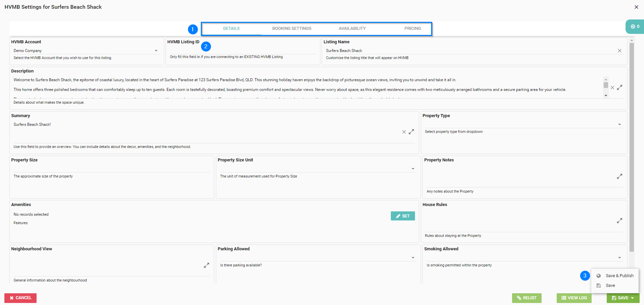This screenshot has width=644, height=305.
Task: Expand the House Rules editor
Action: click(619, 221)
